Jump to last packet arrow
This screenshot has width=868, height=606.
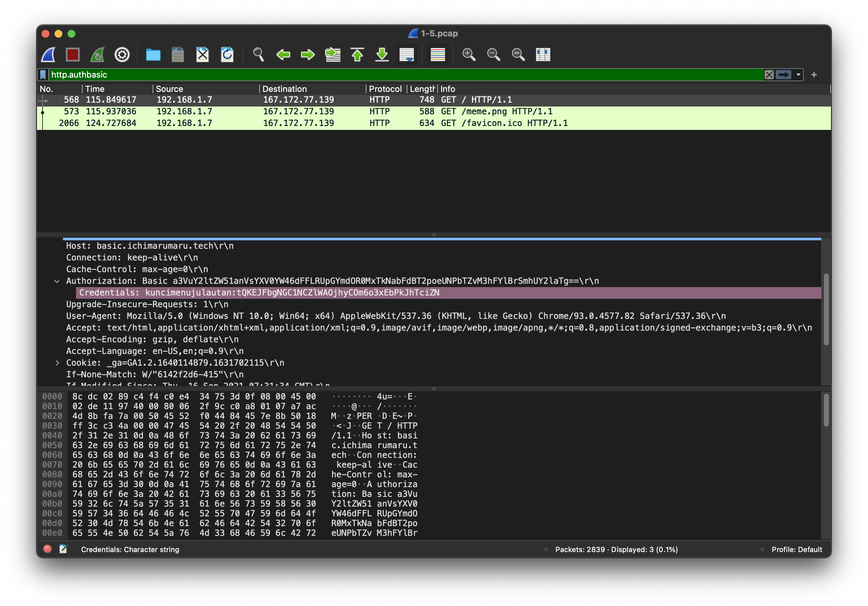pyautogui.click(x=382, y=55)
